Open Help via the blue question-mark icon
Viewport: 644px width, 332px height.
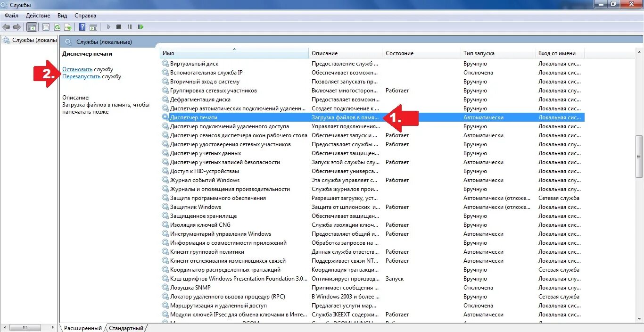[83, 27]
